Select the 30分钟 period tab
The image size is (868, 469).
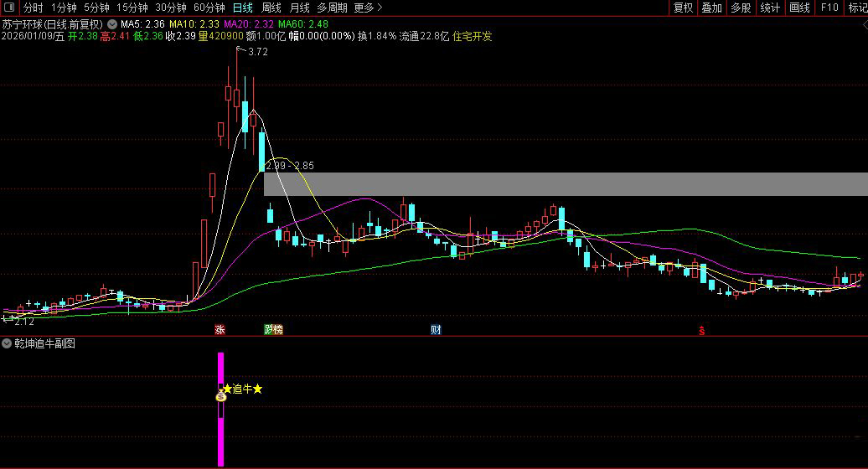click(x=171, y=8)
